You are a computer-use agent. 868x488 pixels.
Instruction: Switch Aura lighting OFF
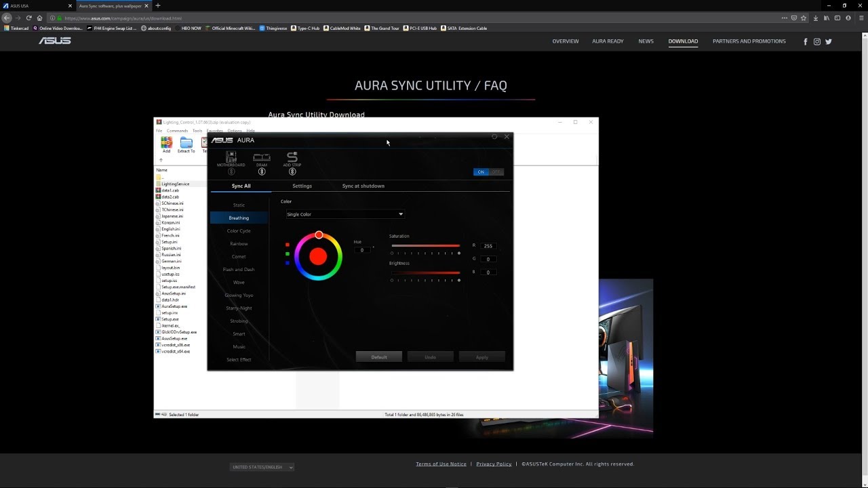(x=496, y=172)
